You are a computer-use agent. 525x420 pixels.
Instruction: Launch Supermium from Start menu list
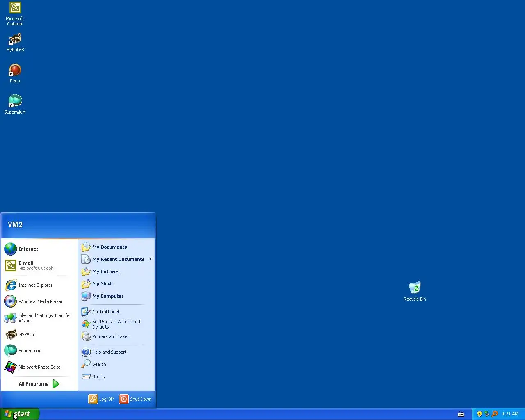point(39,351)
